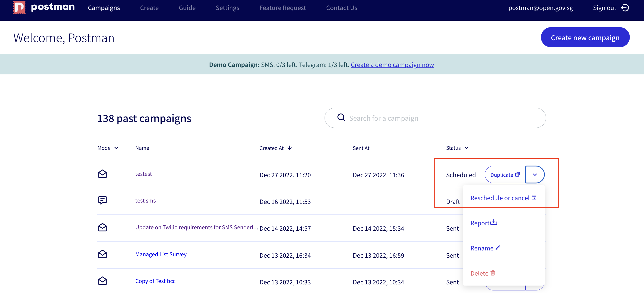The image size is (644, 293).
Task: Choose Report from the dropdown menu
Action: 483,223
